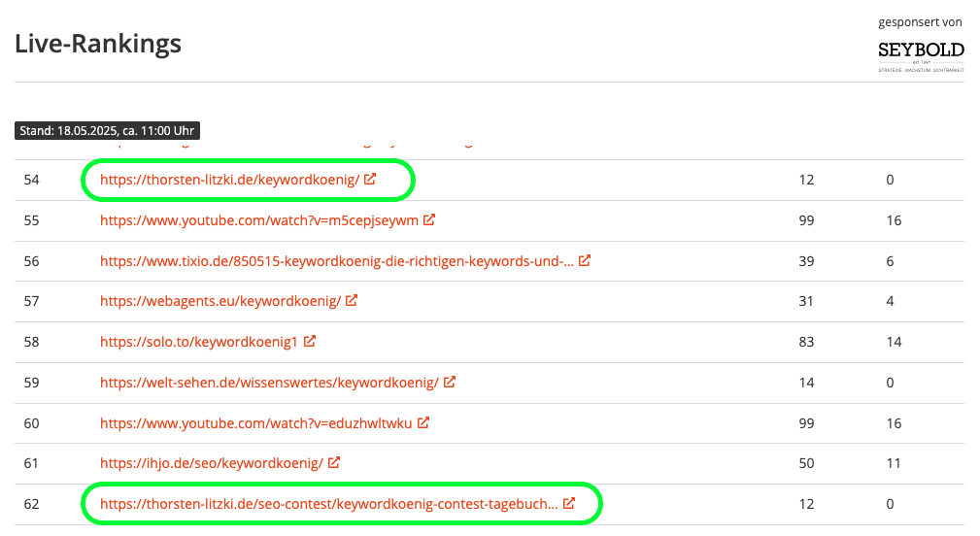
Task: Click value 6 in tixio.de row
Action: 890,261
